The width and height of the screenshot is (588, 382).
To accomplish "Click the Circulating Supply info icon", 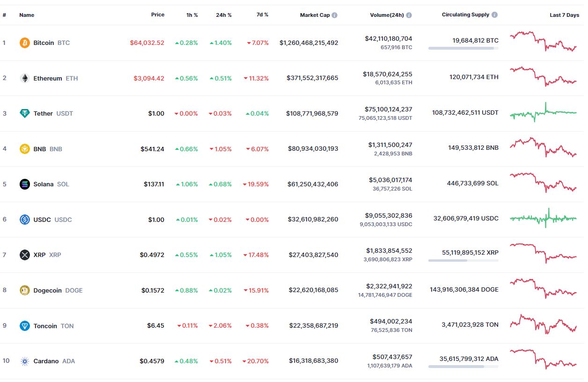I will pyautogui.click(x=494, y=15).
